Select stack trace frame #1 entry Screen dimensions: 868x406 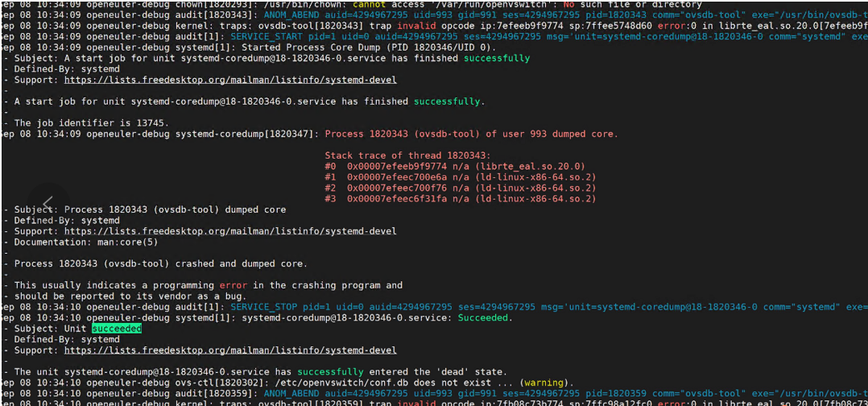pyautogui.click(x=460, y=176)
